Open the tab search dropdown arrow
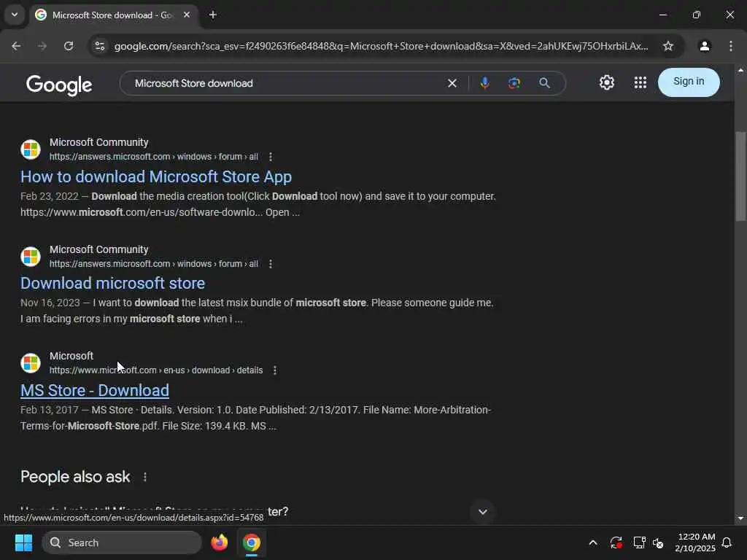The height and width of the screenshot is (560, 747). 15,15
